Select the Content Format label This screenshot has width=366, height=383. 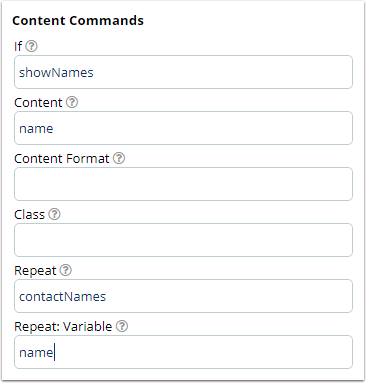point(62,158)
